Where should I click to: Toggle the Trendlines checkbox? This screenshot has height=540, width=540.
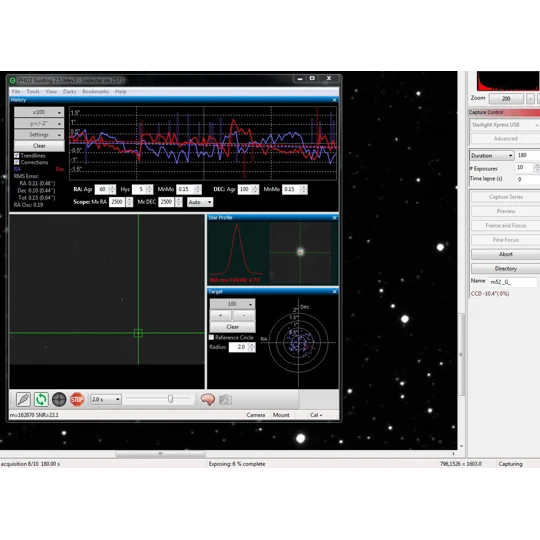(x=17, y=156)
